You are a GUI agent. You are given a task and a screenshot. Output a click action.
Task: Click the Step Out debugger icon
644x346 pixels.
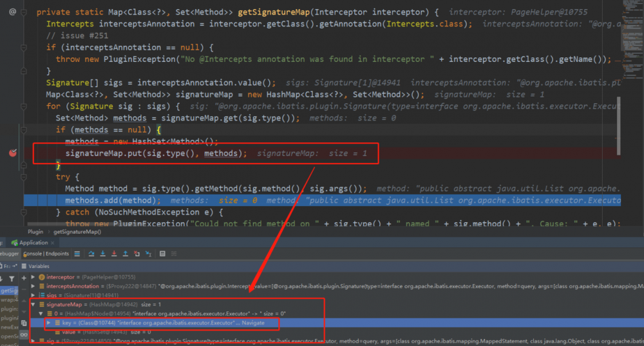click(x=126, y=254)
